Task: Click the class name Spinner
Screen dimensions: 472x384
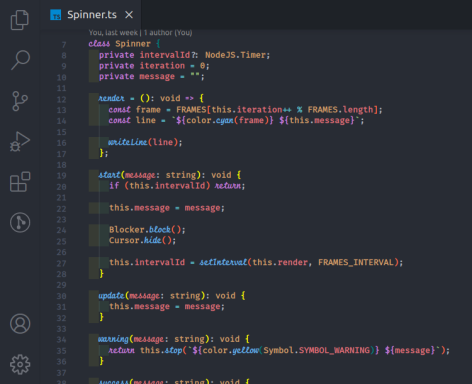Action: pos(133,44)
